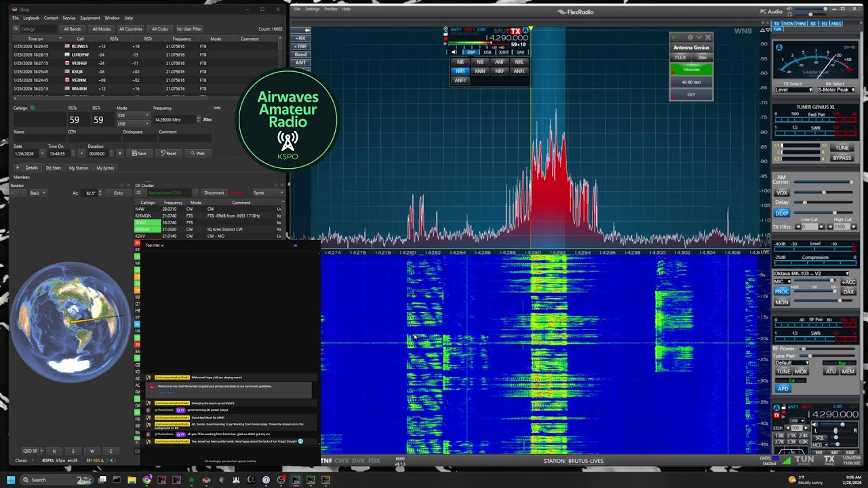
Task: Toggle the APD button
Action: point(783,389)
